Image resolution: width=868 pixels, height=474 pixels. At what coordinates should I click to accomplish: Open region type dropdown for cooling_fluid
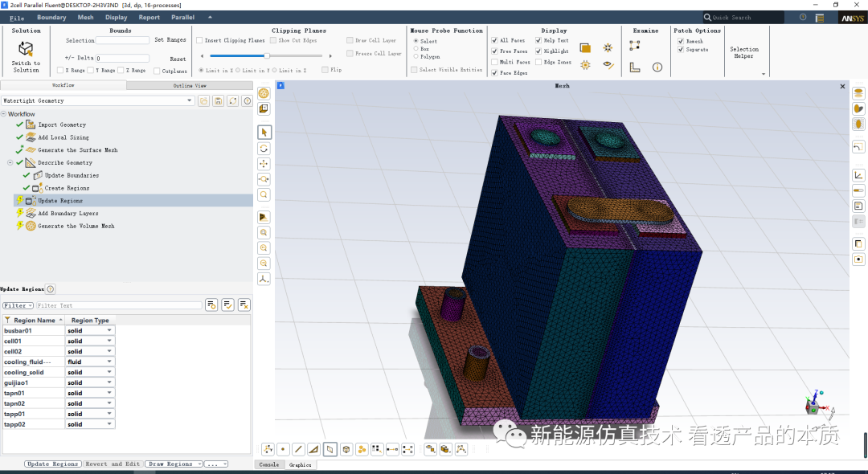[109, 362]
